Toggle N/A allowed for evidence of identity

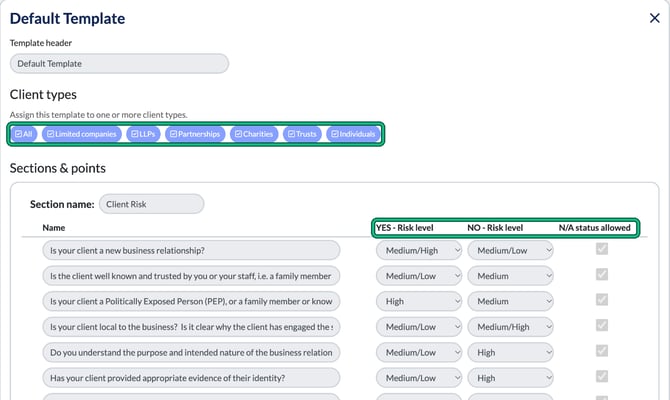(602, 376)
